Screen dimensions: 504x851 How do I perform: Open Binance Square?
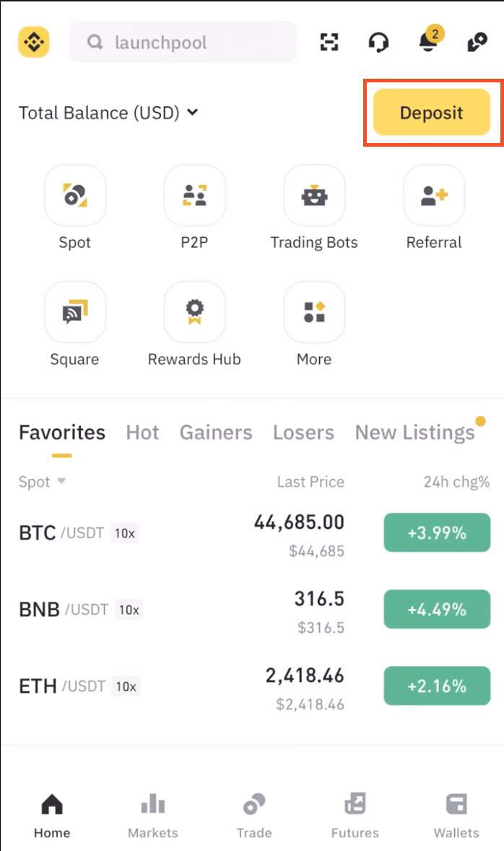pyautogui.click(x=74, y=312)
